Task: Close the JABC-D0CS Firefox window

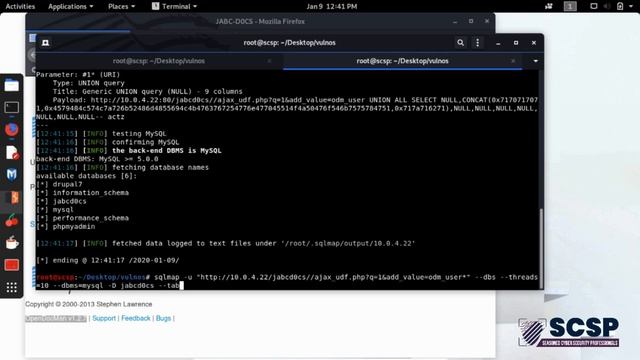Action: click(487, 21)
